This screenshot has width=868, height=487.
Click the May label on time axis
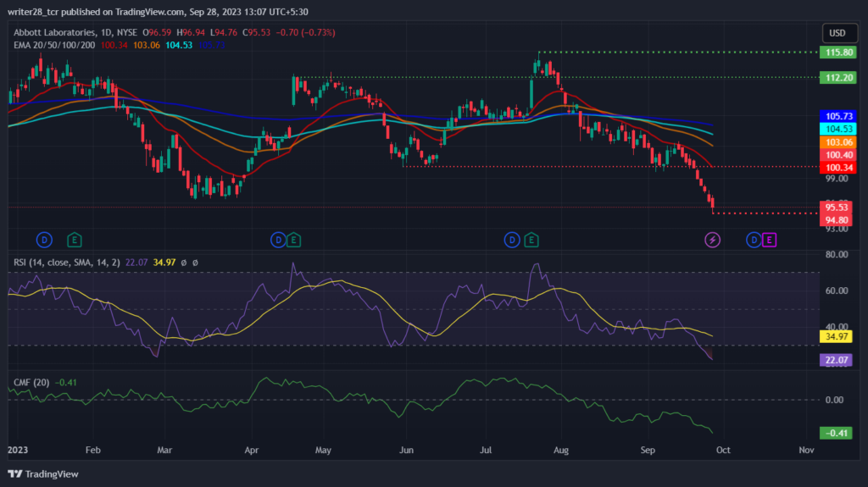point(323,450)
